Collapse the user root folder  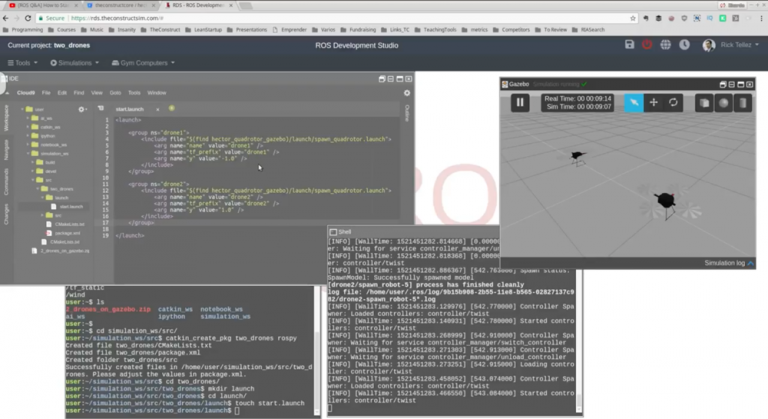(x=22, y=109)
